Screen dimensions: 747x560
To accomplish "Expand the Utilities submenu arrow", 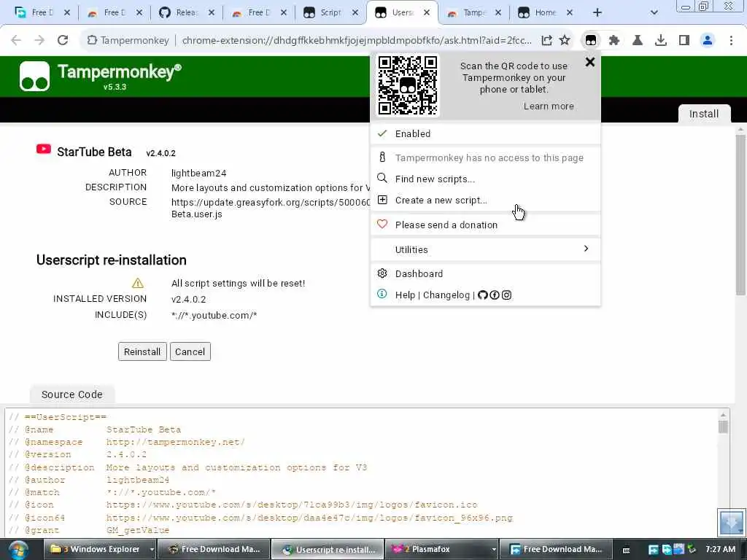I will [x=586, y=249].
